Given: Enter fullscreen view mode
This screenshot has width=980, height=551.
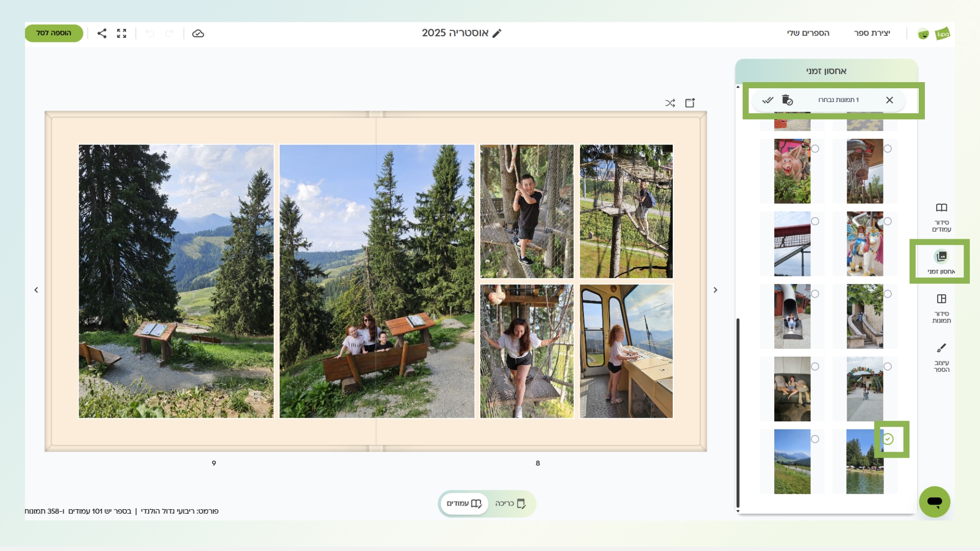Looking at the screenshot, I should (x=121, y=33).
